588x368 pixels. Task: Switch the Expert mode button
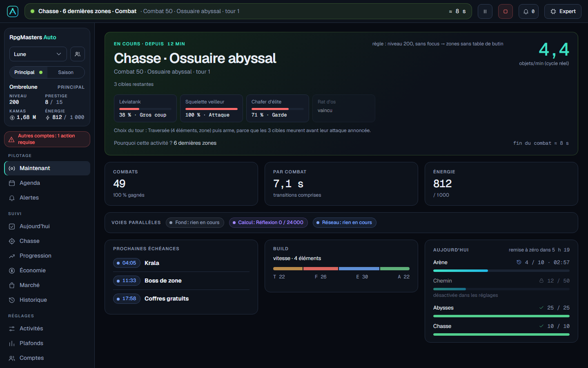tap(563, 11)
